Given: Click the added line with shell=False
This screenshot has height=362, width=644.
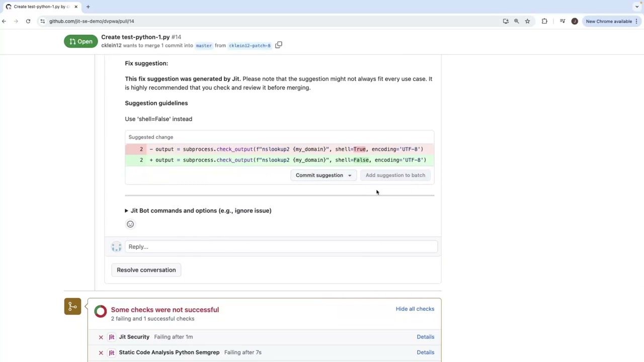Looking at the screenshot, I should pos(279,160).
